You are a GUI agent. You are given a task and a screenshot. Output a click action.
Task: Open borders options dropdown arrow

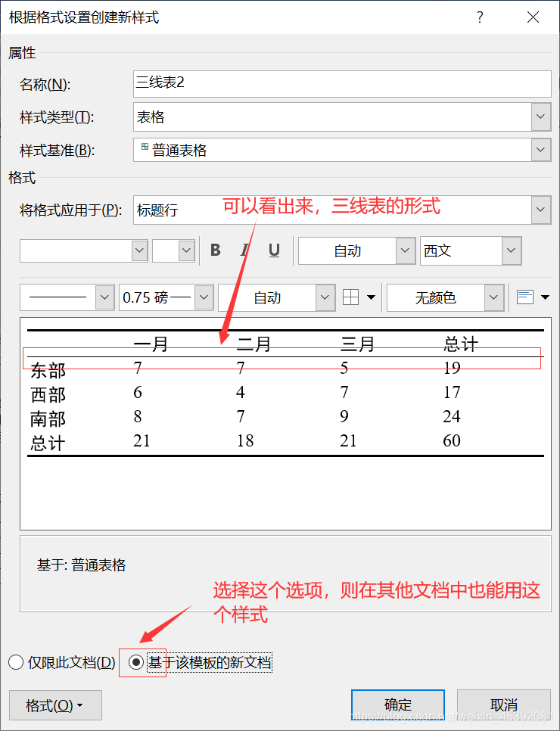[x=371, y=297]
